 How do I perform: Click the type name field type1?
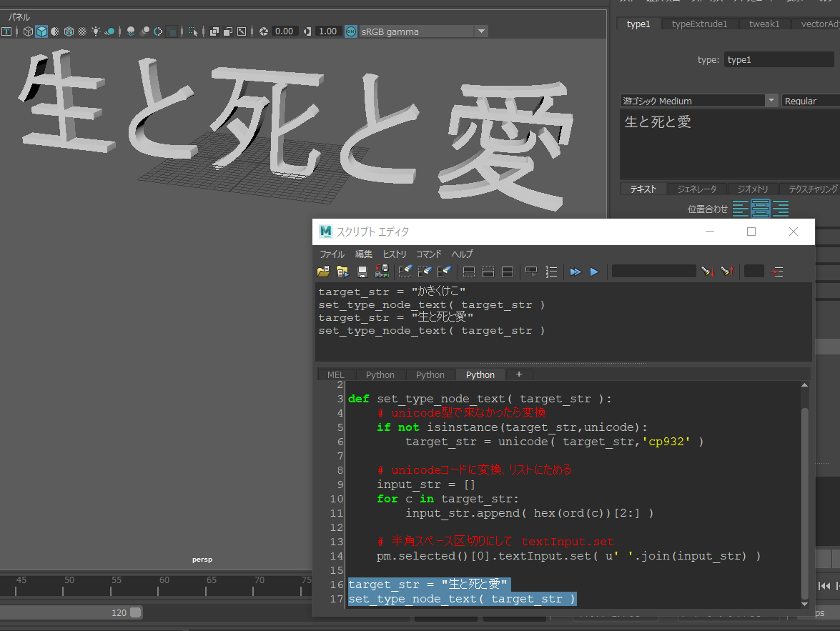coord(779,59)
